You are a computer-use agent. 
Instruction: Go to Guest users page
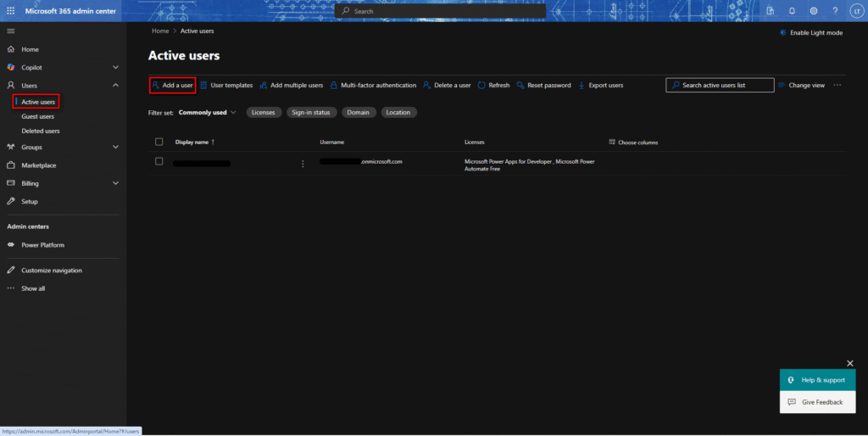(x=37, y=116)
